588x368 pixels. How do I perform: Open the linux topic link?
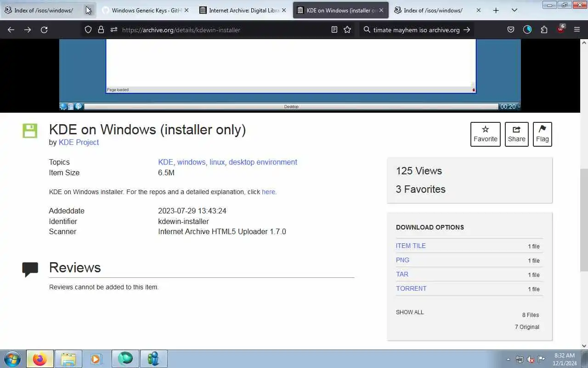tap(217, 162)
